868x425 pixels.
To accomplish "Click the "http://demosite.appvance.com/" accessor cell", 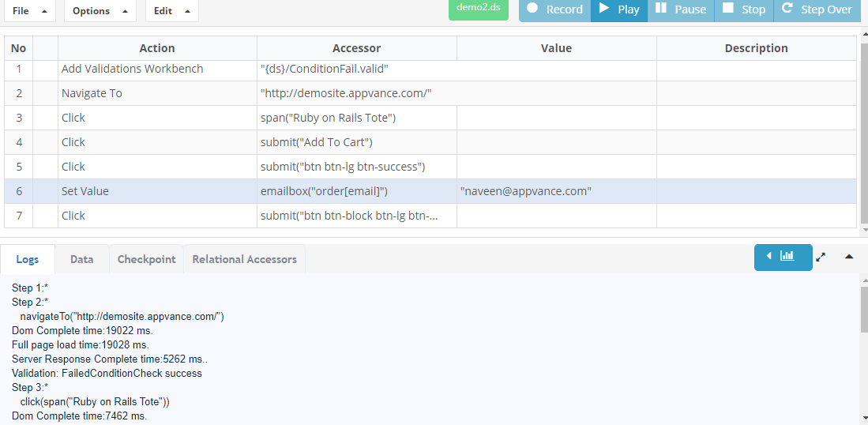I will (x=457, y=93).
